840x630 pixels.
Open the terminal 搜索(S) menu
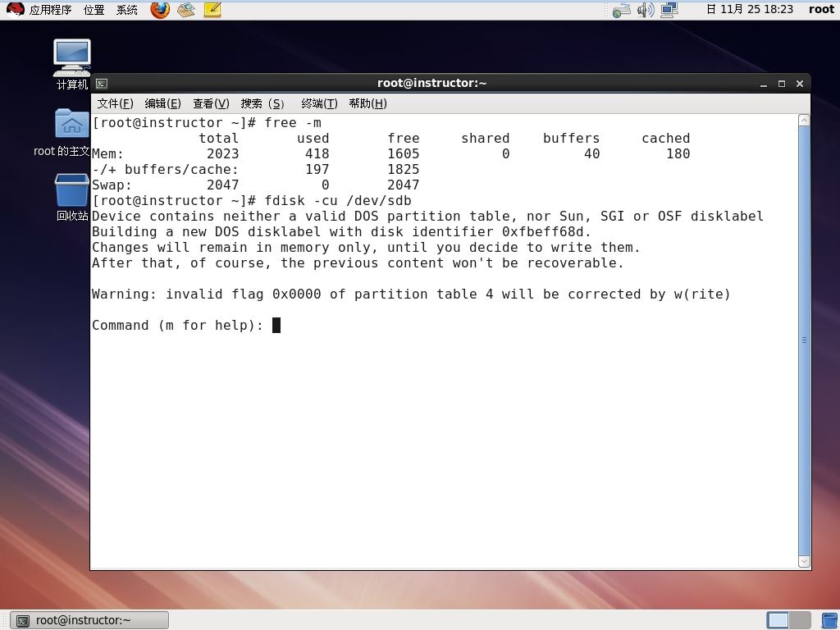coord(262,103)
